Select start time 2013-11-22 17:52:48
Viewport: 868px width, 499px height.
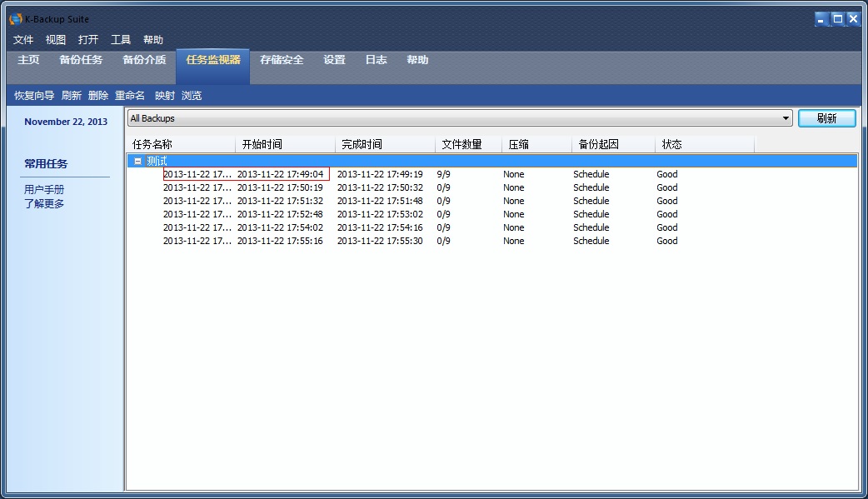[280, 214]
